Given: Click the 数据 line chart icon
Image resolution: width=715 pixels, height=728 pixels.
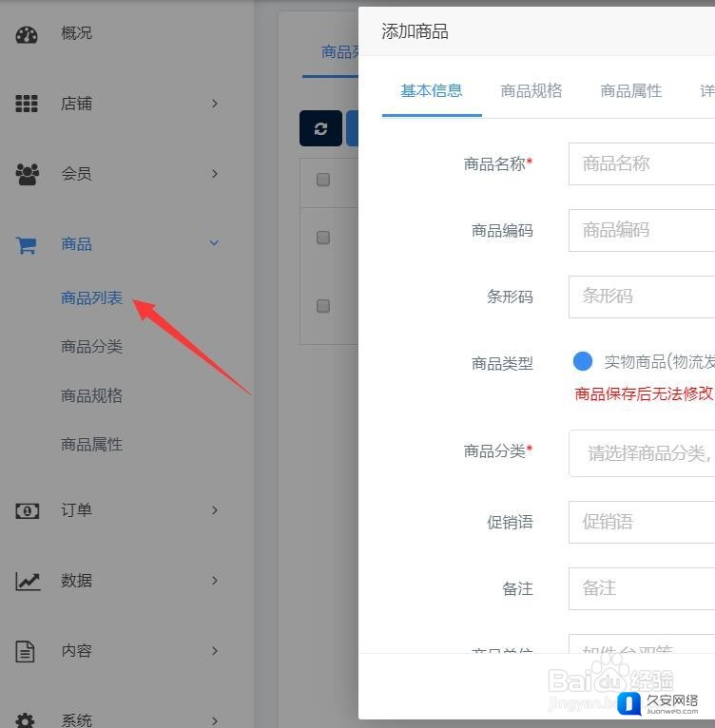Looking at the screenshot, I should (x=28, y=582).
